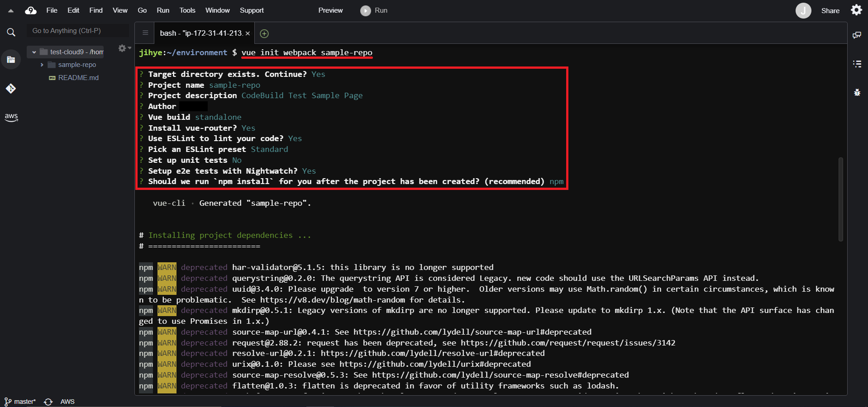Click the Share button

[830, 10]
